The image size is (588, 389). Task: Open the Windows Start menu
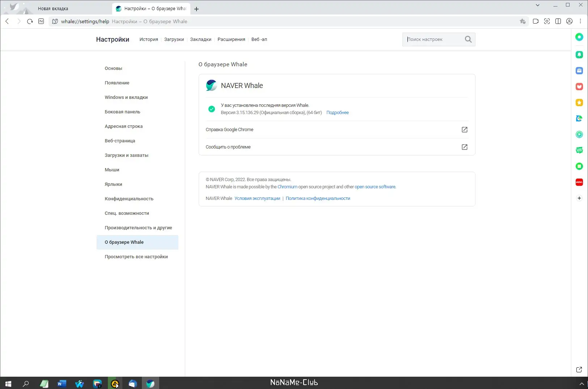[8, 384]
